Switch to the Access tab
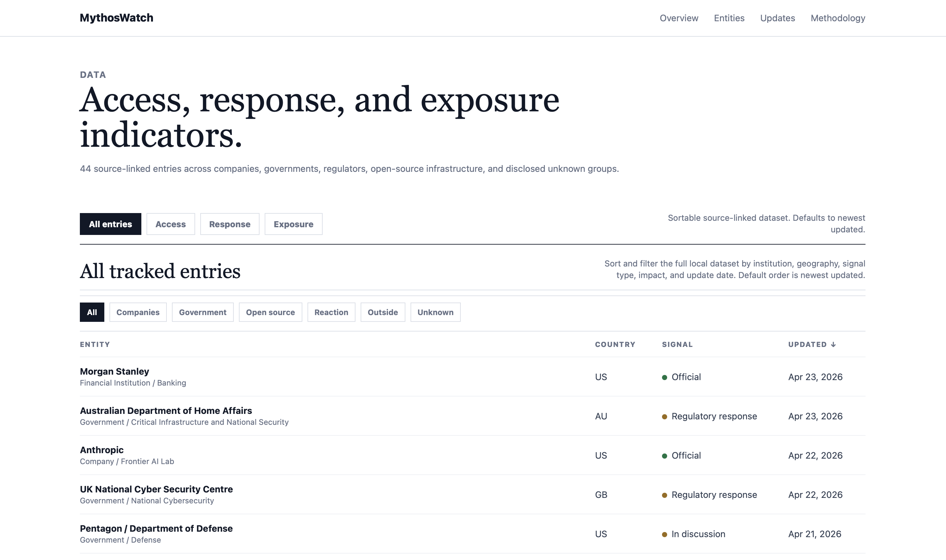 point(170,224)
